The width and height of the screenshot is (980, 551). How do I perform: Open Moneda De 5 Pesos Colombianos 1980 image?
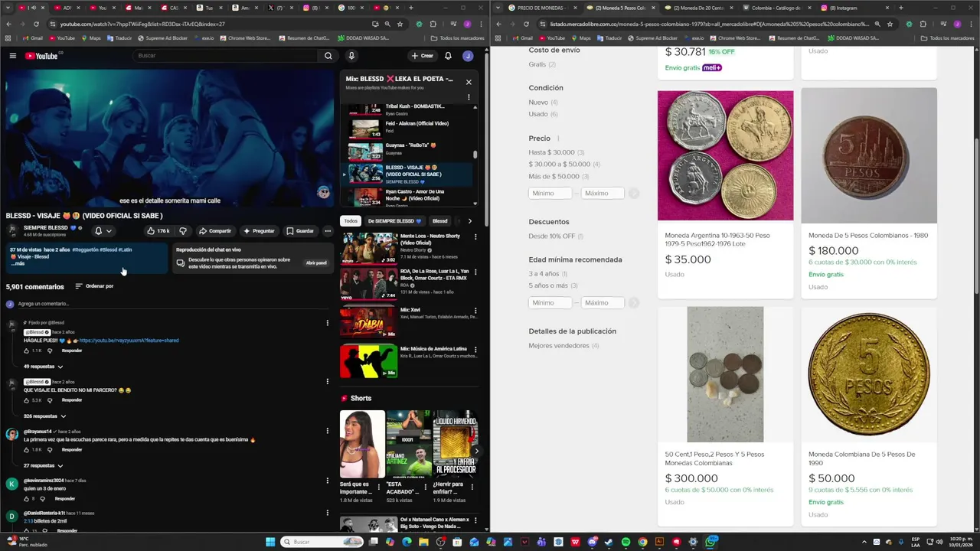pos(869,155)
